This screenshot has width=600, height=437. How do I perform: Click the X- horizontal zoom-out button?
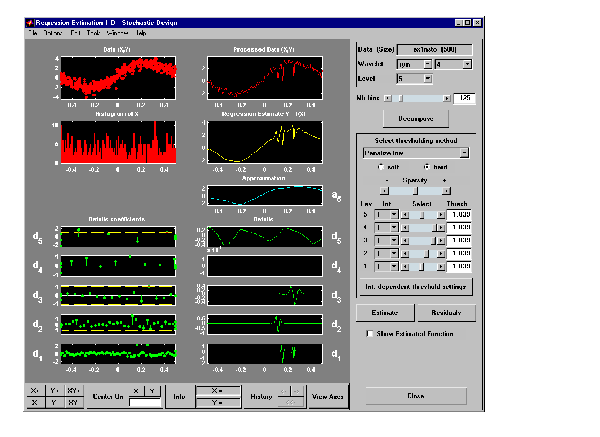[36, 401]
